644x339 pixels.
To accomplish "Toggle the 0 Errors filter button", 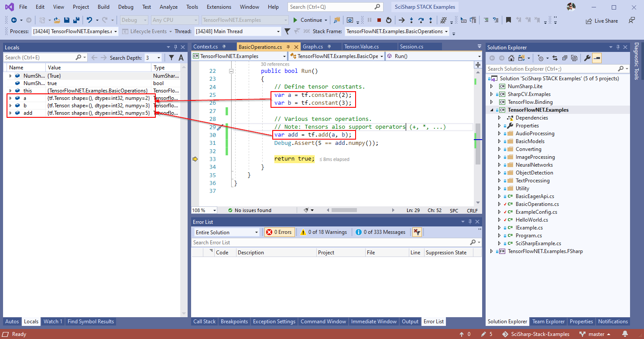I will tap(279, 232).
